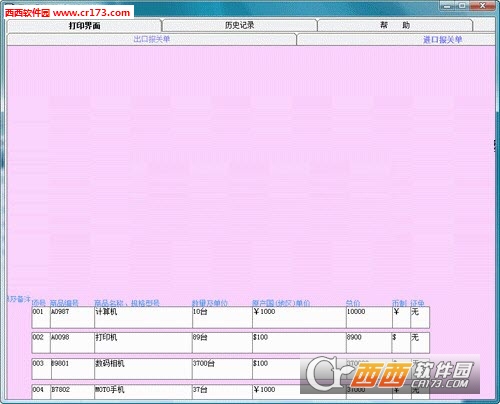Open the 历史记录 tab
This screenshot has height=404, width=500.
pyautogui.click(x=239, y=25)
